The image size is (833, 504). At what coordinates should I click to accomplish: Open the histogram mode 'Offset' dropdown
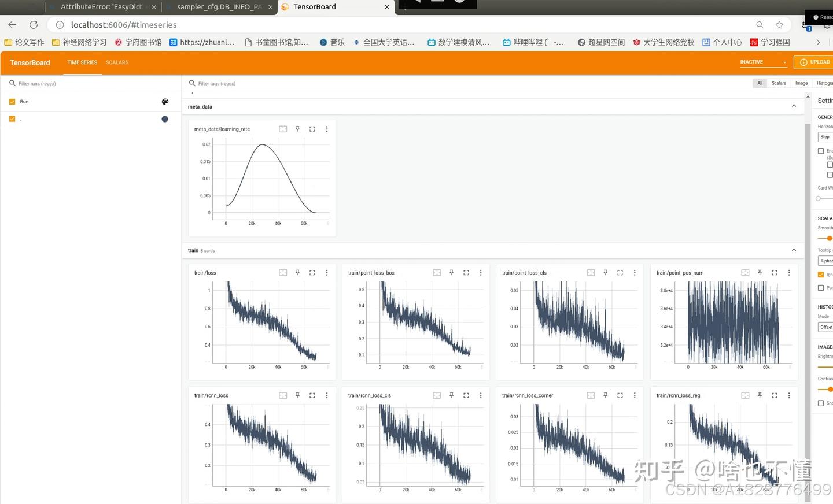tap(825, 327)
